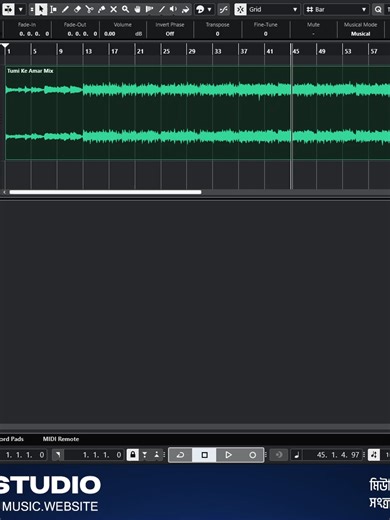Screen dimensions: 390x520
Task: Toggle the Snap on/off button
Action: click(240, 9)
